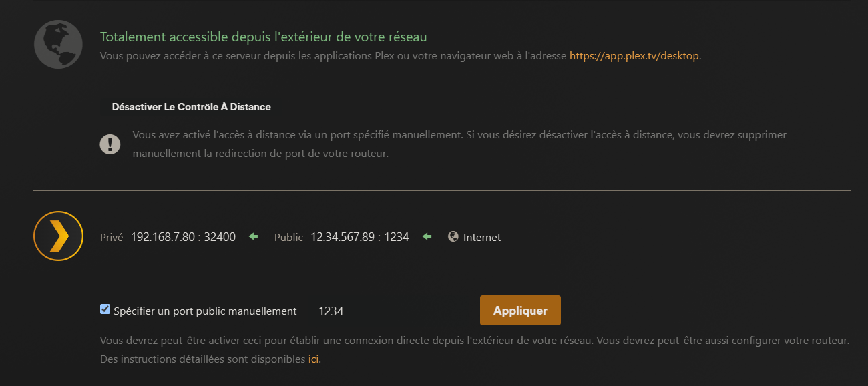The image size is (868, 386).
Task: Follow the "ici" detailed instructions link
Action: pos(313,359)
